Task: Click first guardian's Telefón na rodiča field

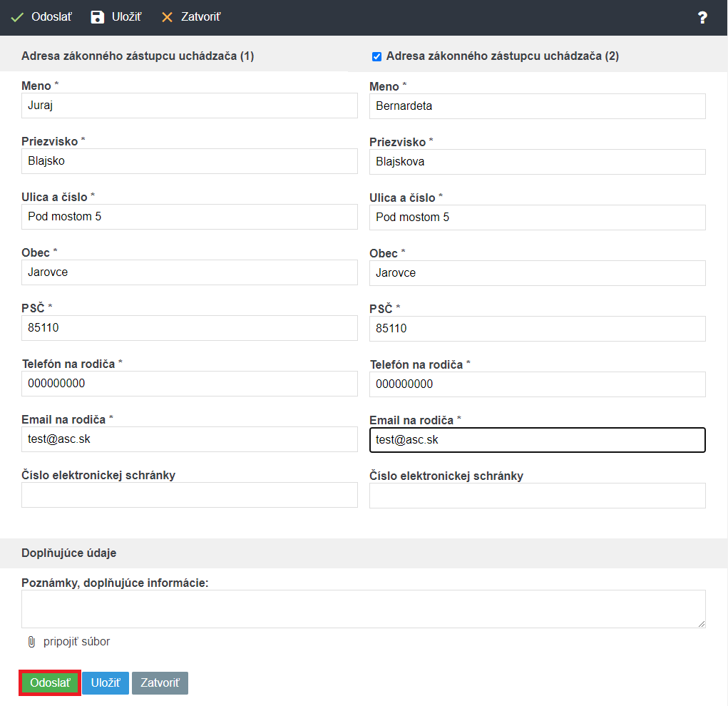Action: pos(189,384)
